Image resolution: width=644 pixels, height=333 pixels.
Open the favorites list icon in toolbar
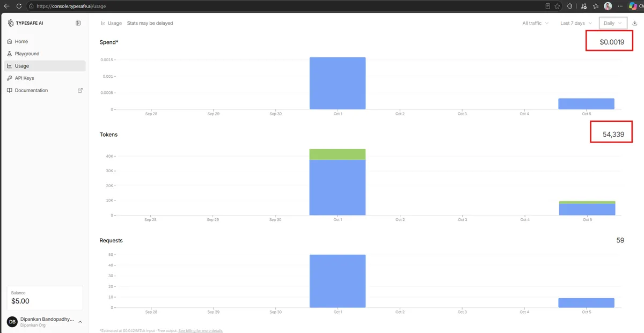[x=596, y=6]
